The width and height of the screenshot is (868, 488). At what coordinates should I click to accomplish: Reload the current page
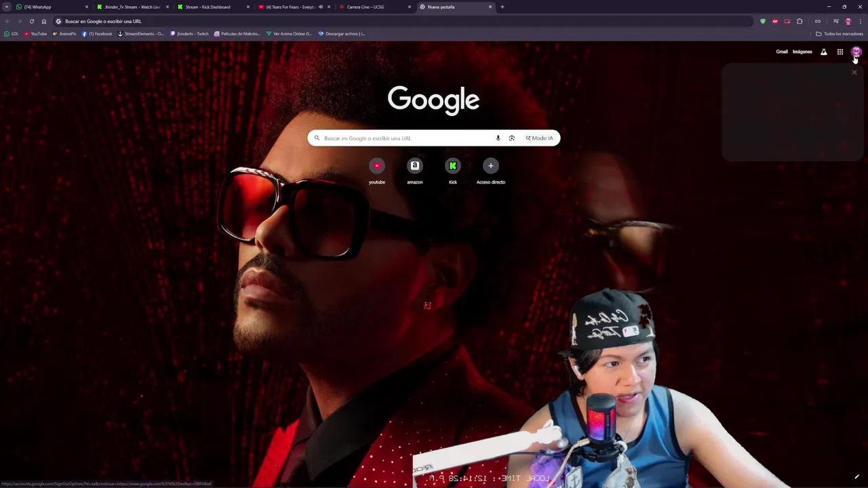[31, 21]
